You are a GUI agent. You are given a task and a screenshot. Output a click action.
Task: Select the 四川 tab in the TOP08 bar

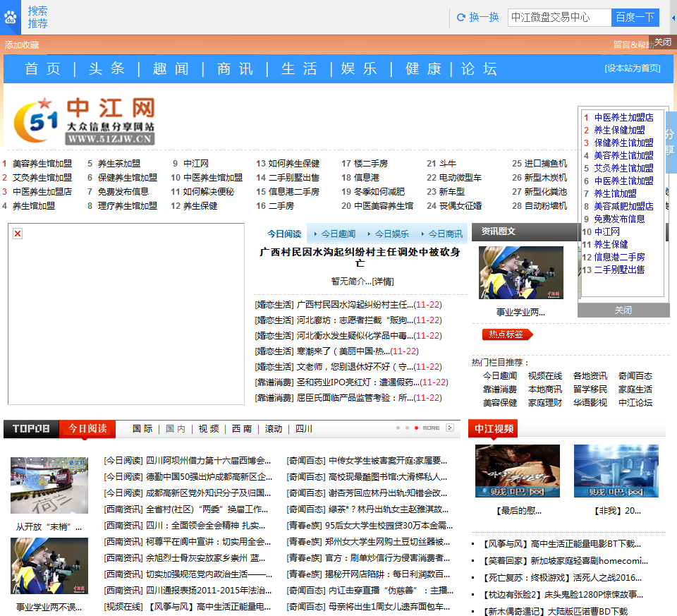tap(304, 428)
